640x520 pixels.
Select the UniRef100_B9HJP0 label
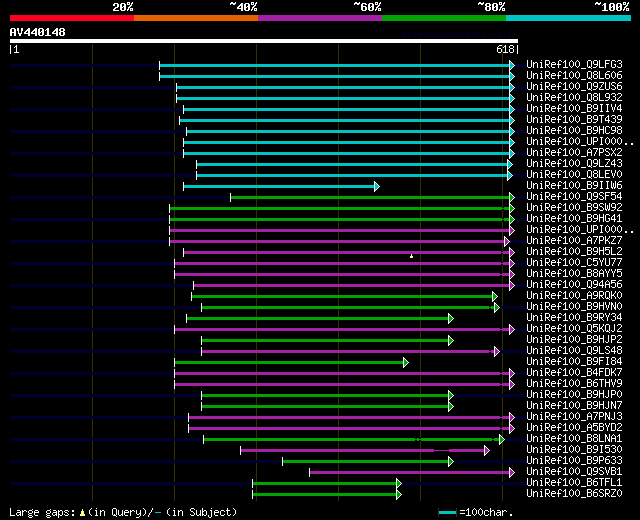(x=574, y=395)
